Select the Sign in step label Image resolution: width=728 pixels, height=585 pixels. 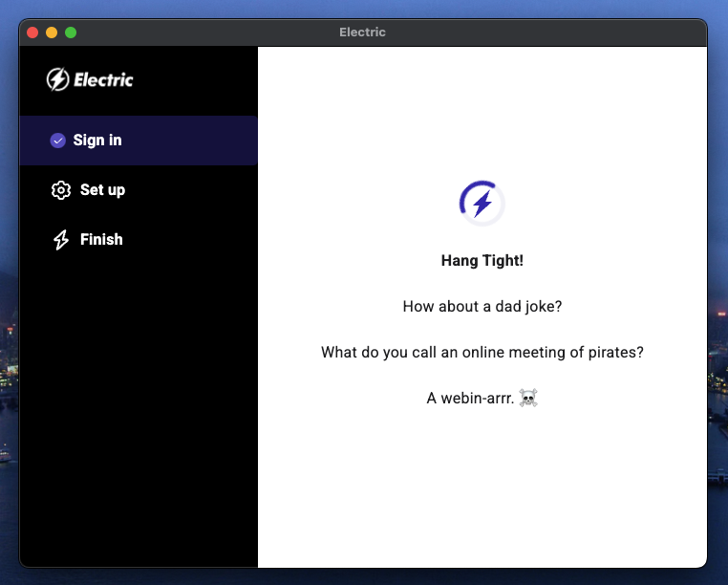click(x=97, y=141)
